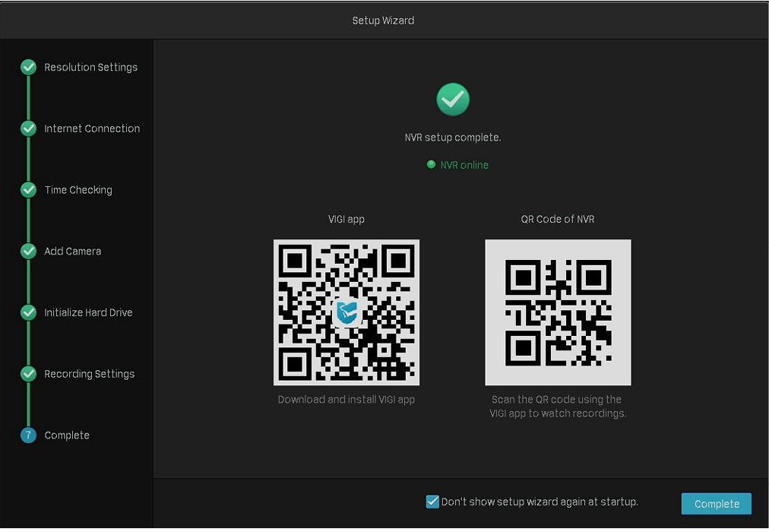This screenshot has height=532, width=769.
Task: Select the Add Camera step
Action: pos(73,251)
